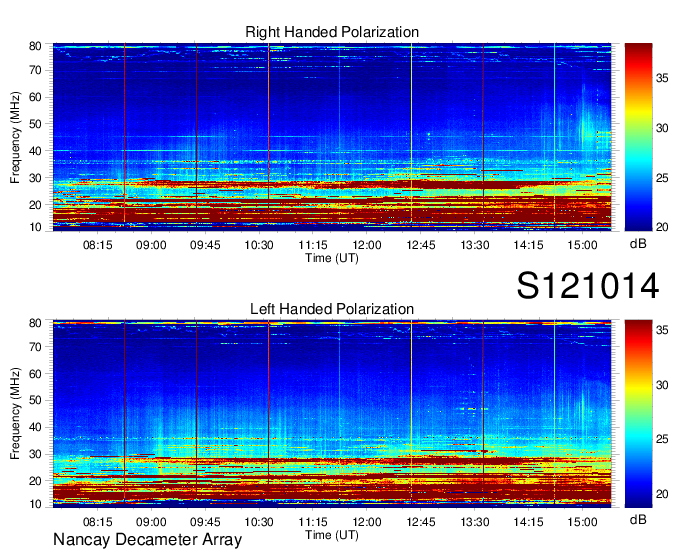The height and width of the screenshot is (552, 680).
Task: Click "Time (UT)" label under Right Handed plot
Action: click(x=332, y=258)
